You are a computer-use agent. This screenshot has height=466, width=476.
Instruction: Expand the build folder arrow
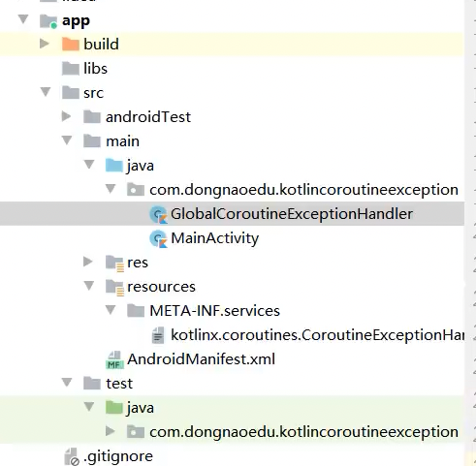coord(45,44)
